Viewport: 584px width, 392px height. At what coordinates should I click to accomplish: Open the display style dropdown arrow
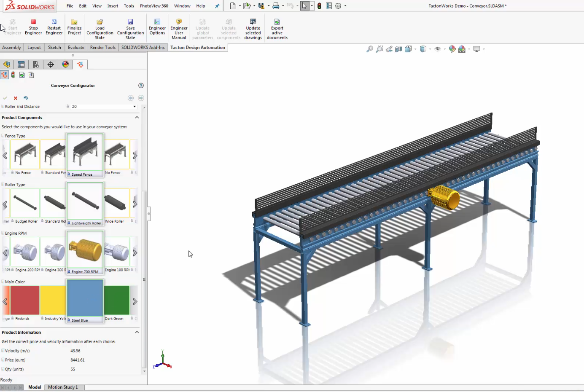tap(430, 49)
